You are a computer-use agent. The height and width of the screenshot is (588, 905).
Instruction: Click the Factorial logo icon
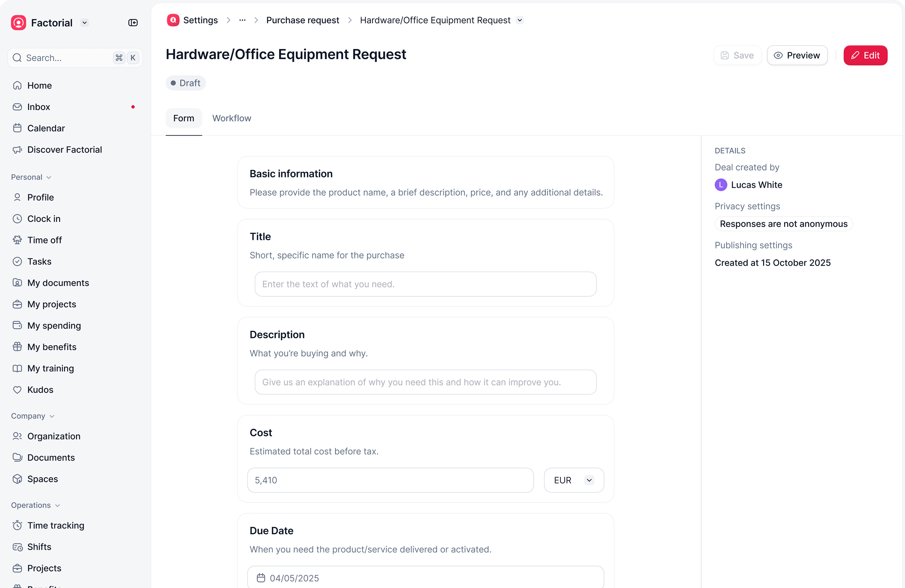coord(19,23)
